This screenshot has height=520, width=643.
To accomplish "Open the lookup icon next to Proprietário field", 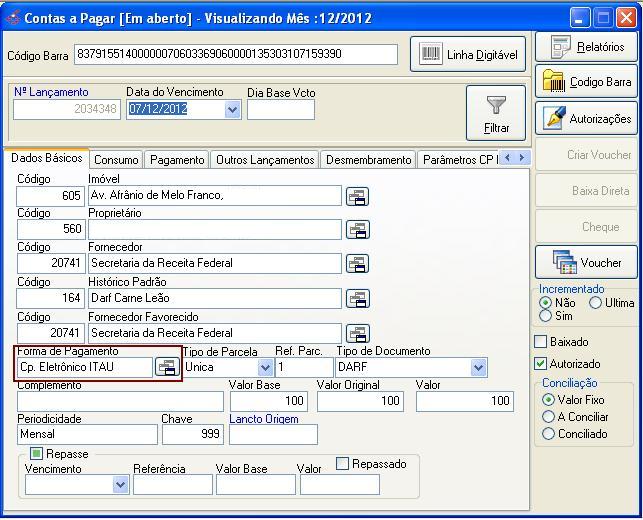I will (x=357, y=231).
